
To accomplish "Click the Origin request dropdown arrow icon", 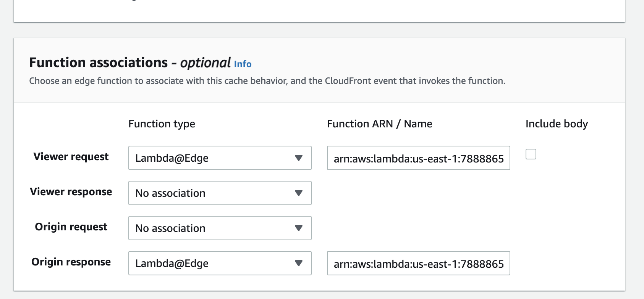I will [299, 228].
